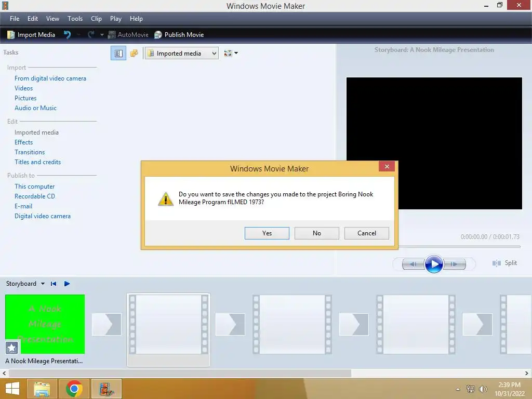The width and height of the screenshot is (532, 399).
Task: Click Yes to save project changes
Action: [267, 233]
